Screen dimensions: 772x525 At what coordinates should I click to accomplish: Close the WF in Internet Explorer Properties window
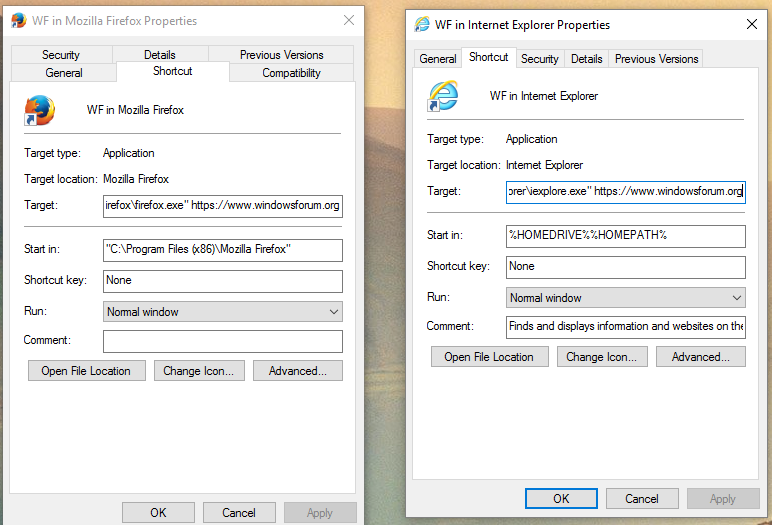point(751,24)
